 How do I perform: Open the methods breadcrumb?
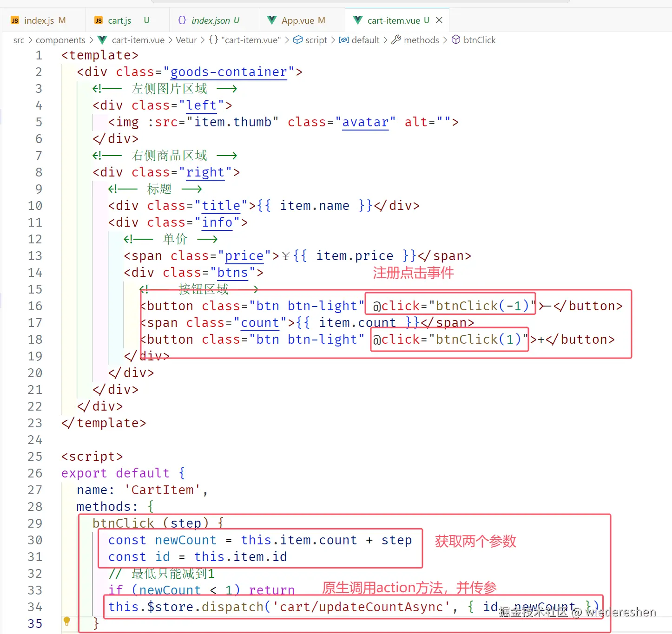(421, 40)
